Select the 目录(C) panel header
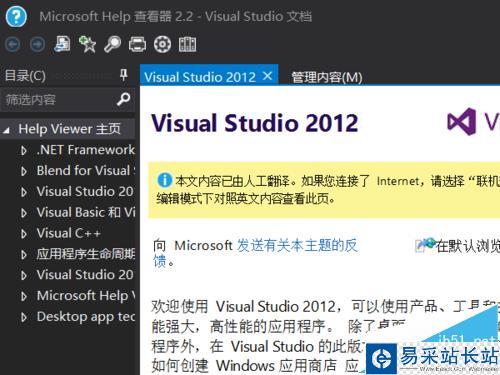500x375 pixels. [x=25, y=75]
